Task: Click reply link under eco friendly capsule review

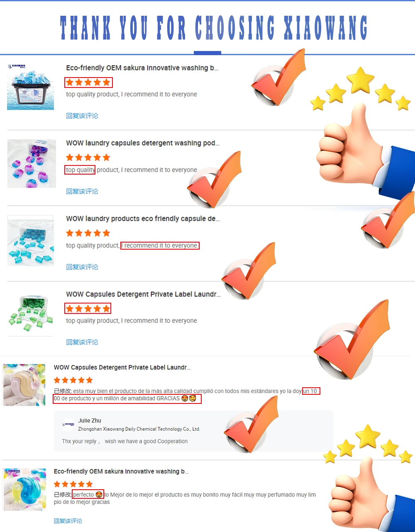Action: click(x=82, y=267)
